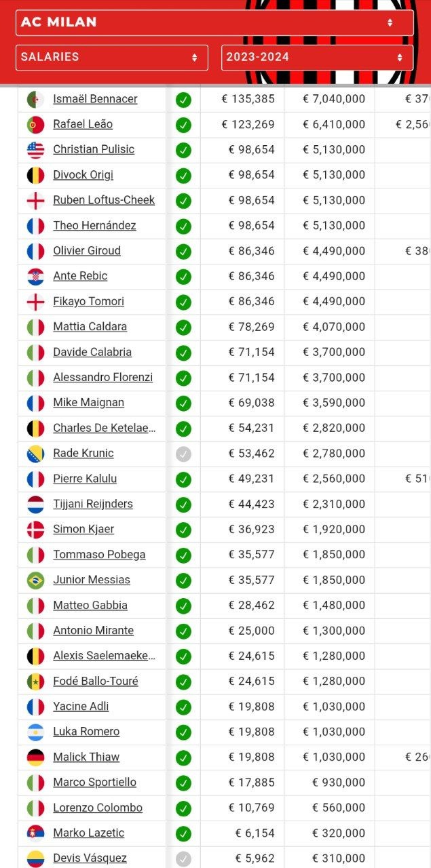Screen dimensions: 431x868
Task: Click the Senegal flag next to Fodé Ballo-Touré
Action: [x=35, y=682]
